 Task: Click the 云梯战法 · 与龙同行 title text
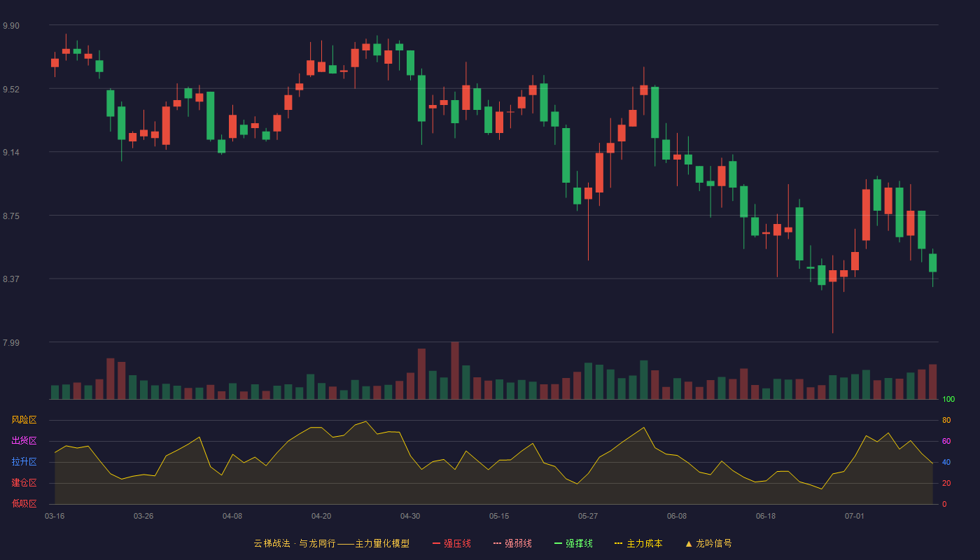tap(294, 543)
